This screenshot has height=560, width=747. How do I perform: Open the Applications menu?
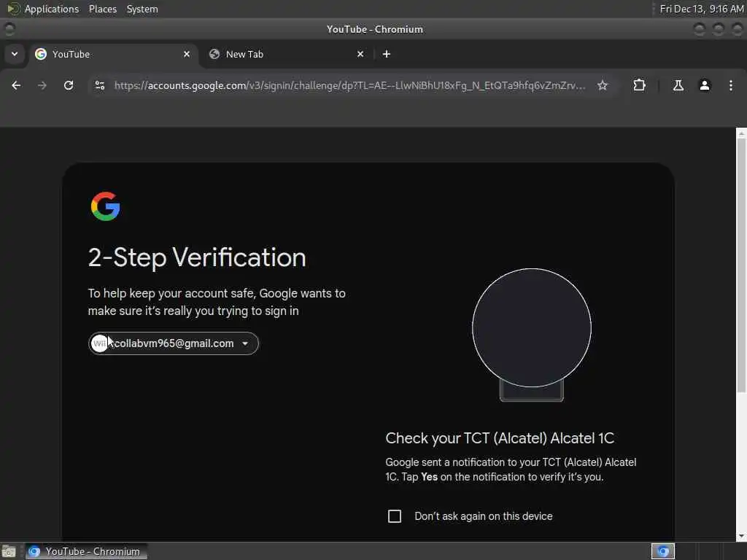coord(52,9)
